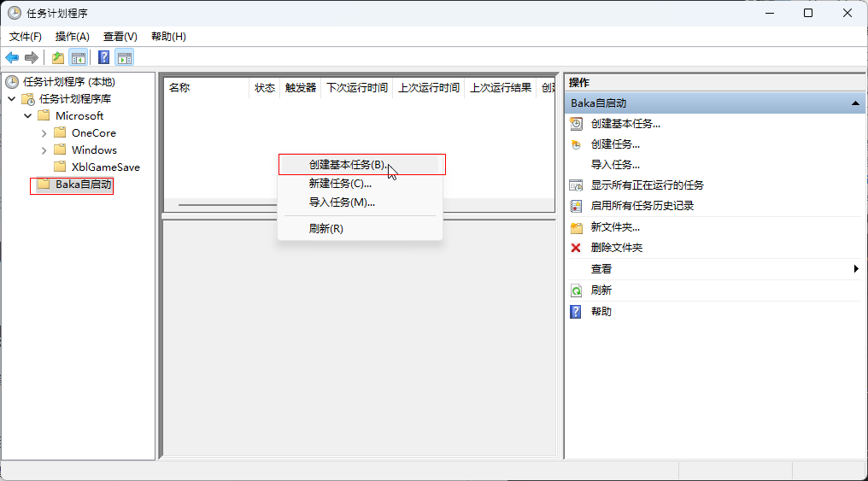
Task: Click the red X delete folder icon
Action: point(576,248)
